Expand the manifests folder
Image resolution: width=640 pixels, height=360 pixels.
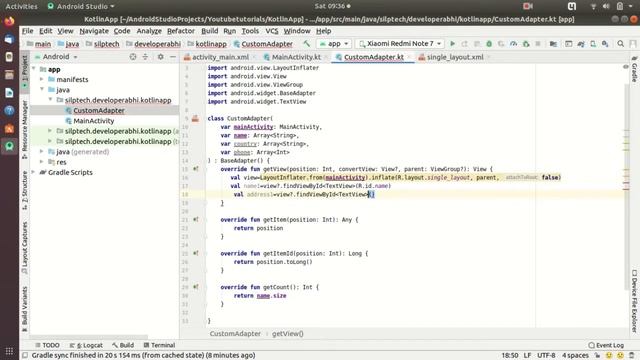pos(42,79)
